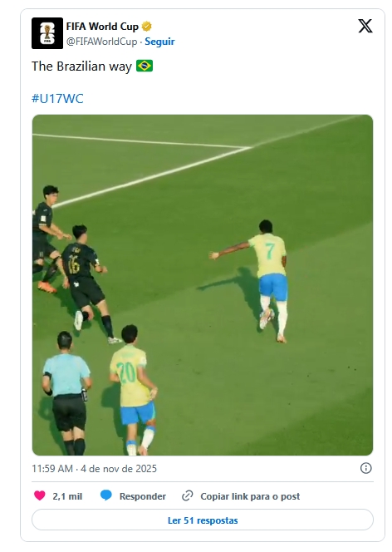Follow the account via Seguir
The width and height of the screenshot is (392, 552).
tap(159, 42)
